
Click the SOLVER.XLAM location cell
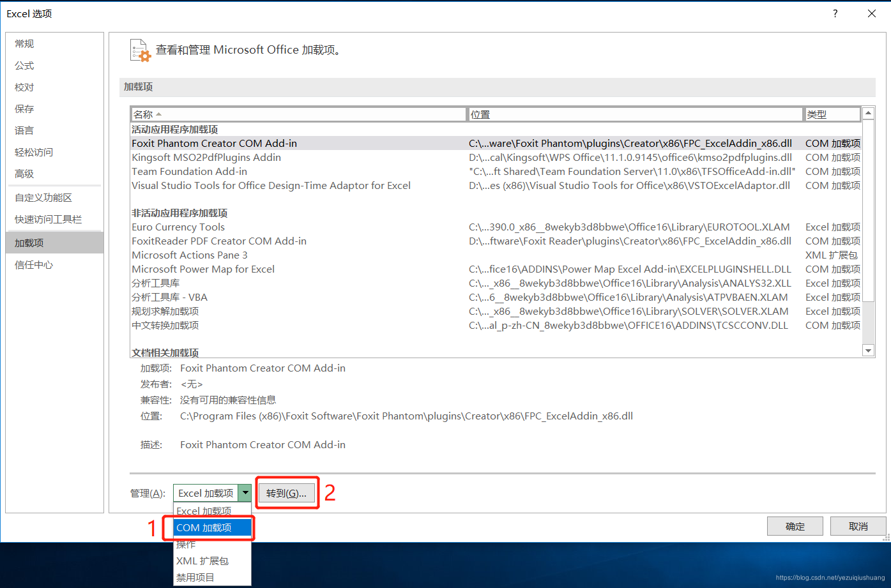click(x=628, y=311)
